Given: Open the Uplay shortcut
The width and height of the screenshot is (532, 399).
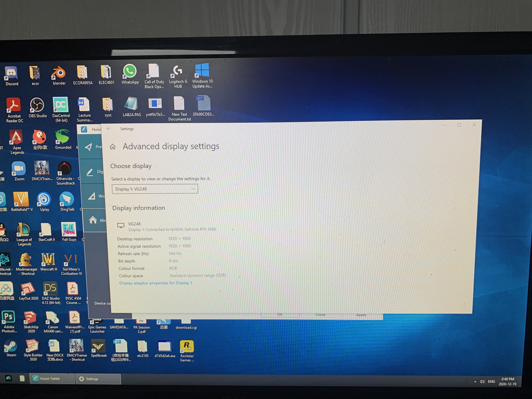Looking at the screenshot, I should [x=45, y=202].
